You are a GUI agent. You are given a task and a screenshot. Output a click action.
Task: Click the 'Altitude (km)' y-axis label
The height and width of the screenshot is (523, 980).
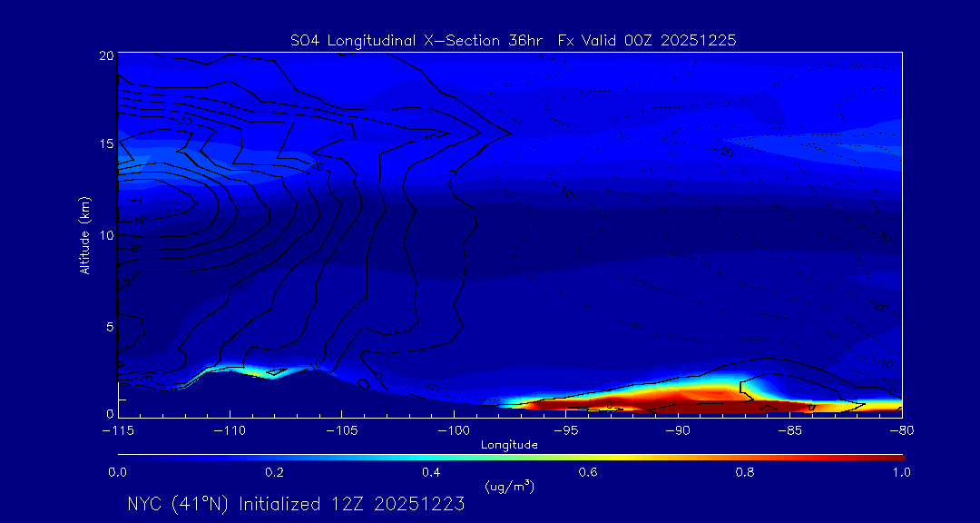[x=84, y=234]
